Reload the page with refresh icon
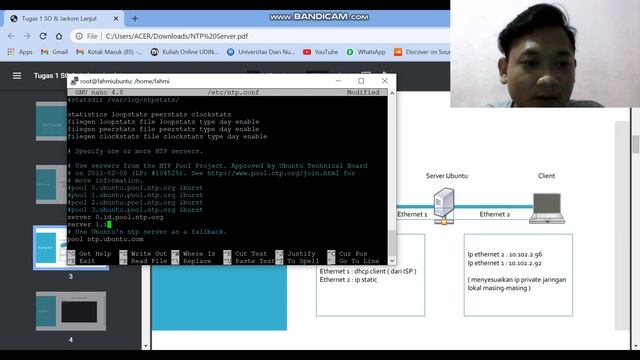640x360 pixels. pos(43,36)
